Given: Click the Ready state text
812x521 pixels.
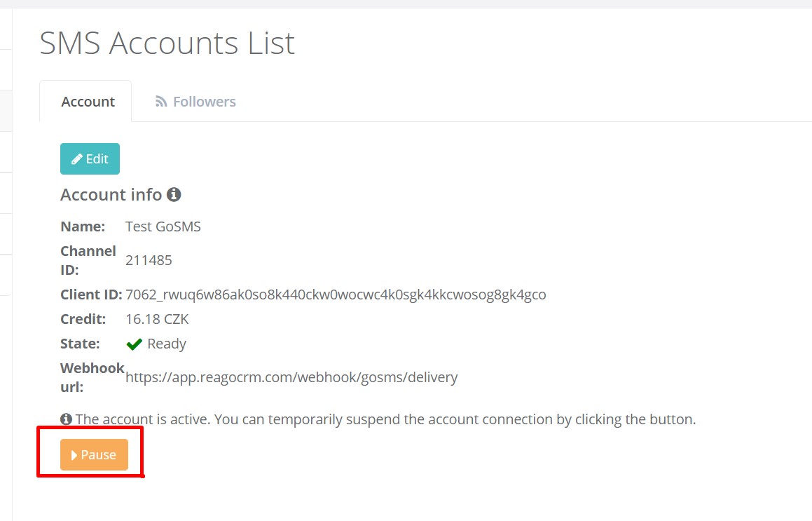Looking at the screenshot, I should click(167, 344).
